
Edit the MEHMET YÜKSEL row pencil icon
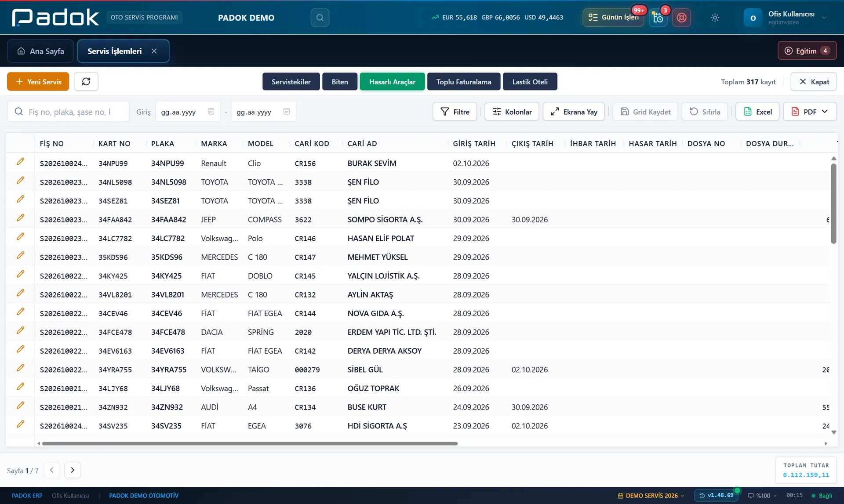tap(20, 256)
